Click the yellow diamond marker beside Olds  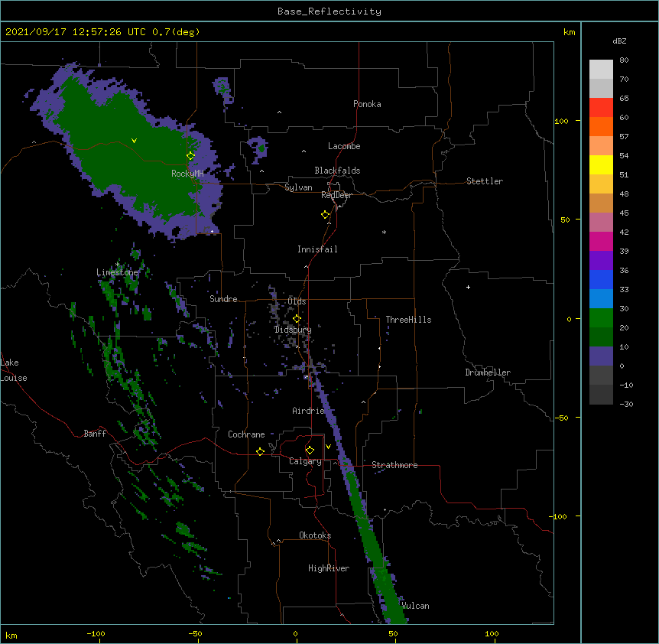coord(297,319)
